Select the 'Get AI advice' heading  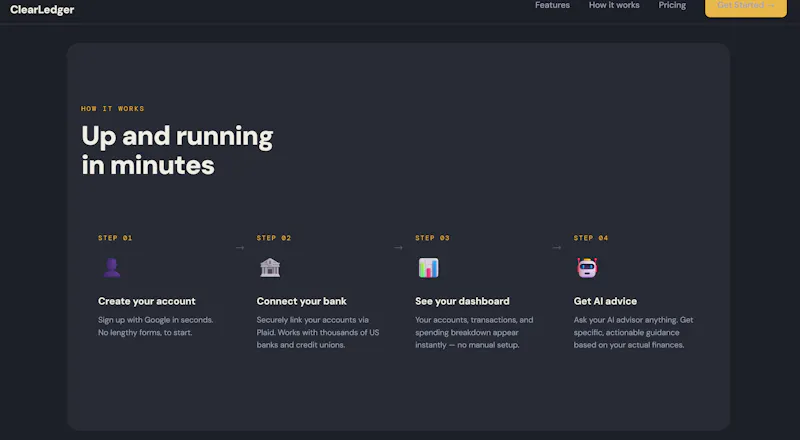[605, 301]
